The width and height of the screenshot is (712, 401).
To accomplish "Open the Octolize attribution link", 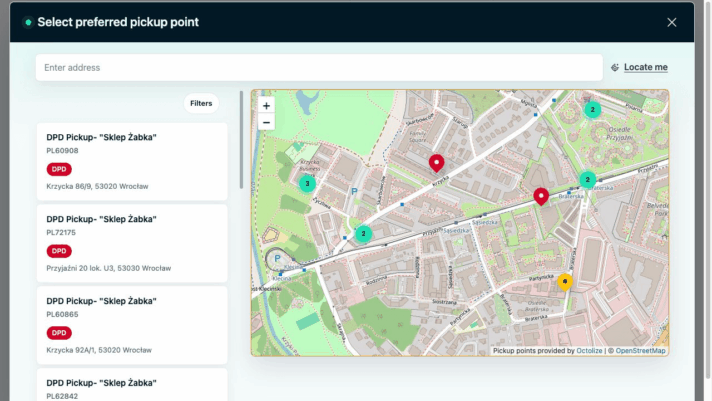I will click(589, 351).
